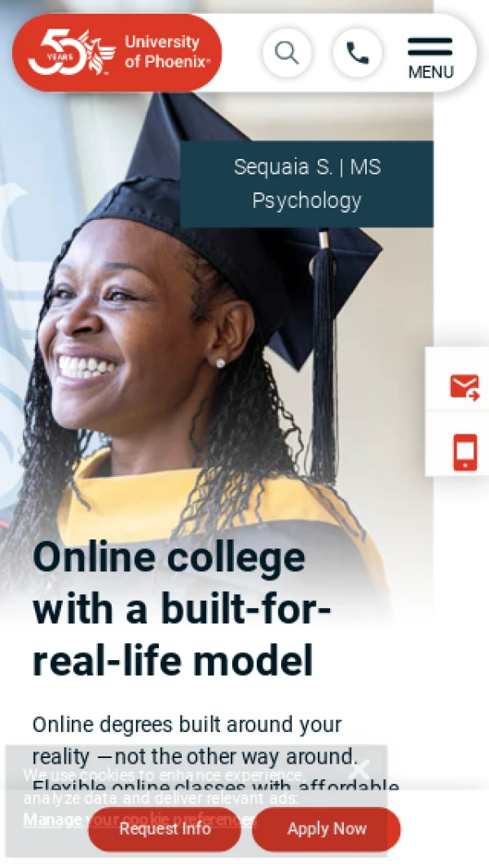Click the Request Info button
The image size is (489, 868).
(x=165, y=829)
